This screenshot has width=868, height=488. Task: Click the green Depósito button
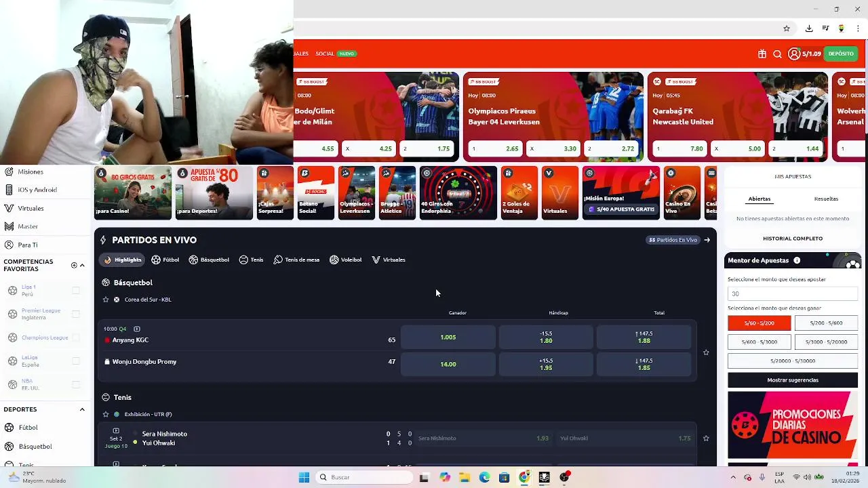pos(841,54)
